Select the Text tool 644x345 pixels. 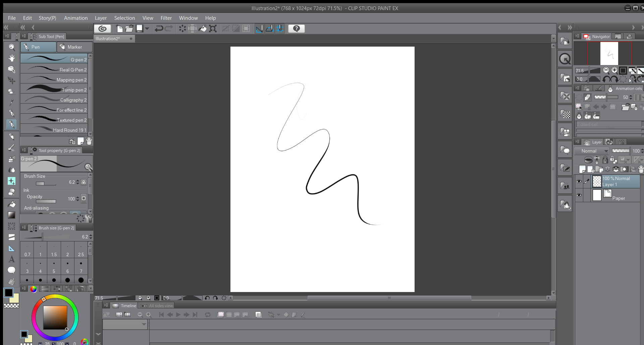coord(11,259)
